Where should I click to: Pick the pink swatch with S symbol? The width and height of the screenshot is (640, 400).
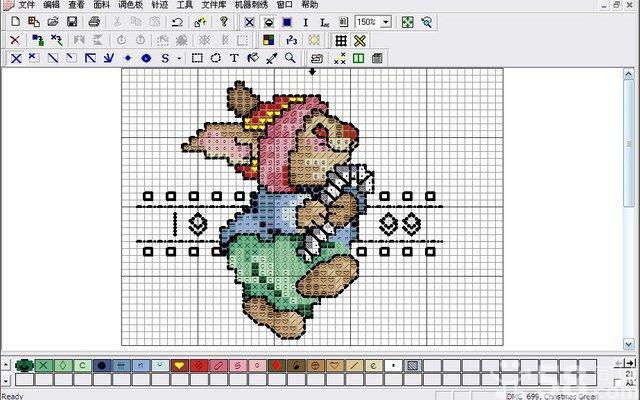click(x=238, y=365)
